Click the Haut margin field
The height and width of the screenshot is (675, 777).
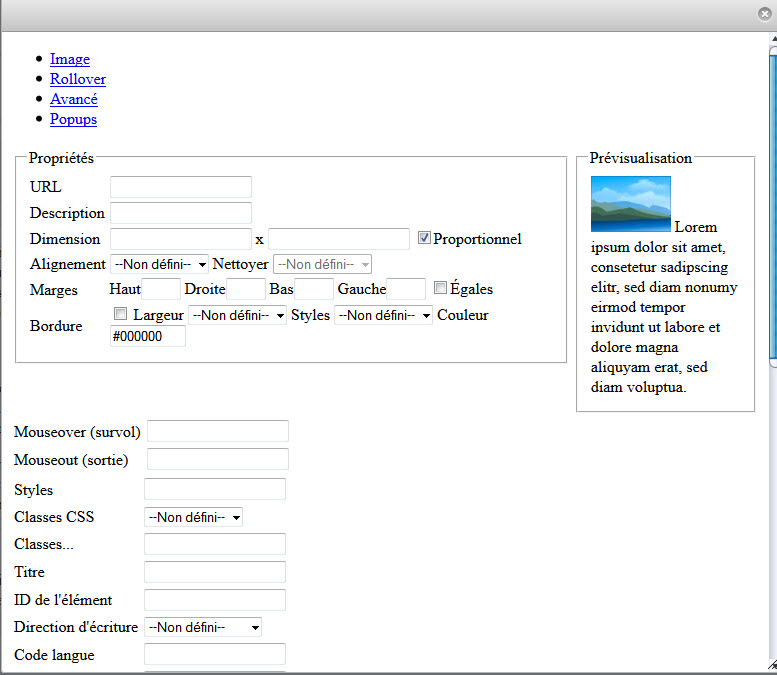point(161,289)
